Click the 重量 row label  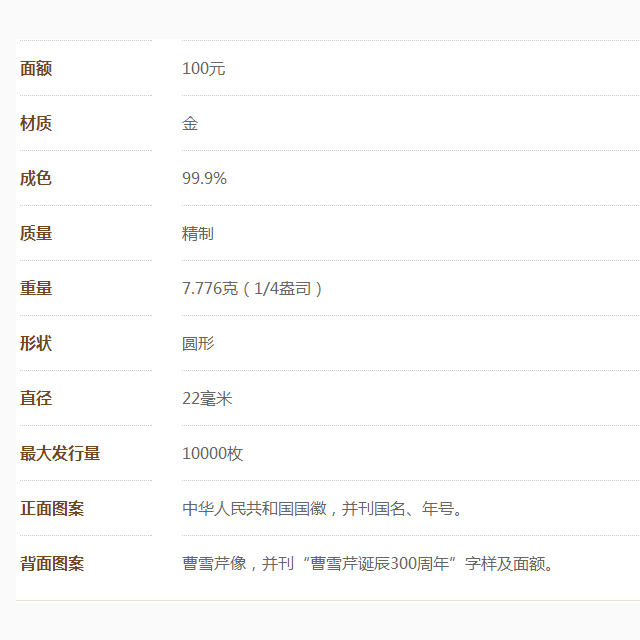36,289
